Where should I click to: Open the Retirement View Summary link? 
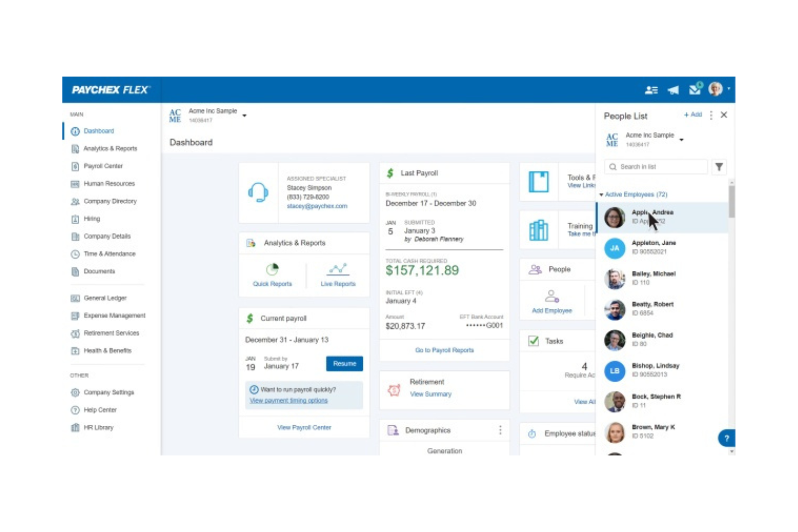pos(431,395)
